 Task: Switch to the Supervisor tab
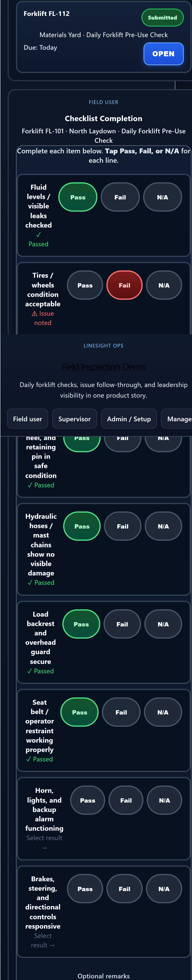pos(75,418)
